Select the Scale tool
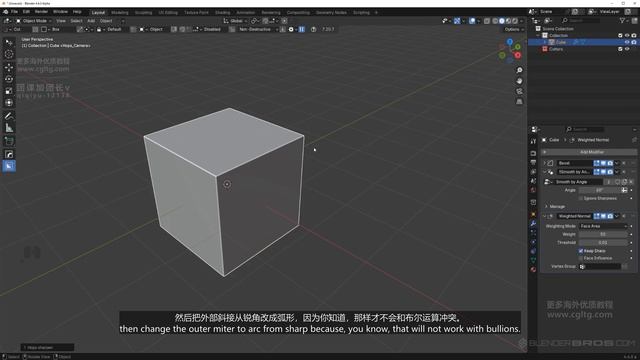This screenshot has height=360, width=640. (9, 91)
